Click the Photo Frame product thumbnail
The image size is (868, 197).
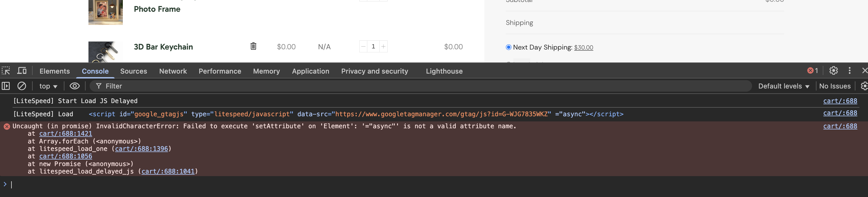point(105,13)
